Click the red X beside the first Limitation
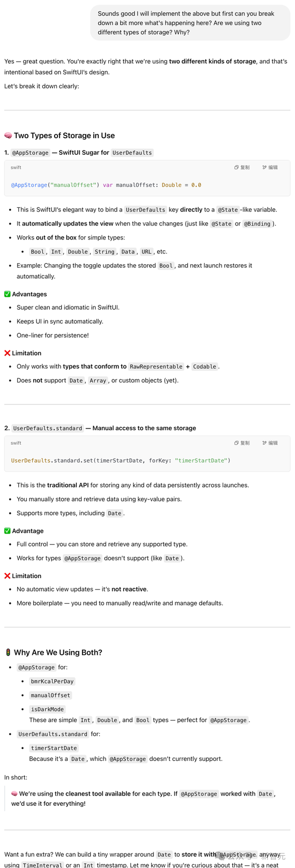The image size is (295, 868). [x=8, y=353]
